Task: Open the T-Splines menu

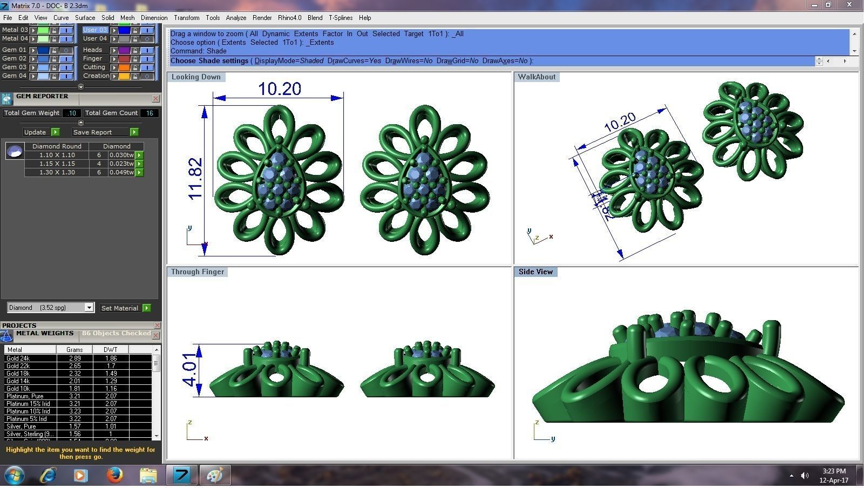Action: coord(342,18)
